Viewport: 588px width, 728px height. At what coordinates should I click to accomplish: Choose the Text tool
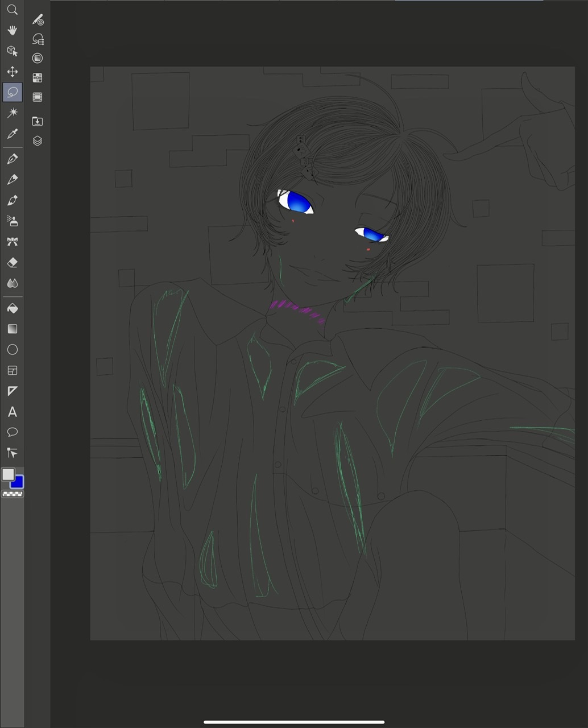click(12, 412)
